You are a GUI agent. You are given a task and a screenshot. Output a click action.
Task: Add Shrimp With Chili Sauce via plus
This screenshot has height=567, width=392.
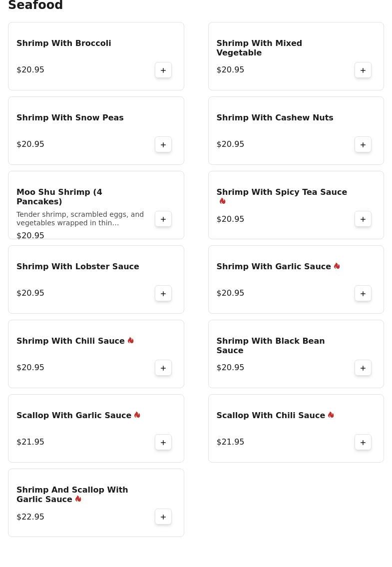click(163, 368)
